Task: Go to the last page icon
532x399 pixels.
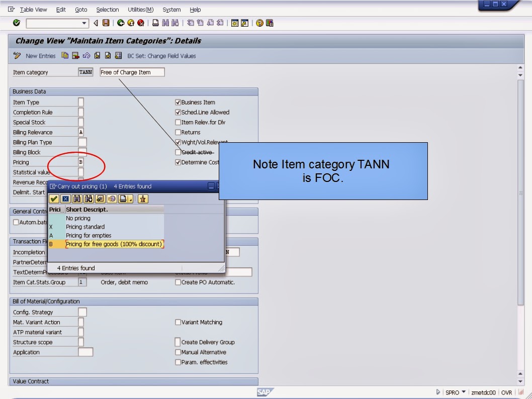Action: click(220, 23)
